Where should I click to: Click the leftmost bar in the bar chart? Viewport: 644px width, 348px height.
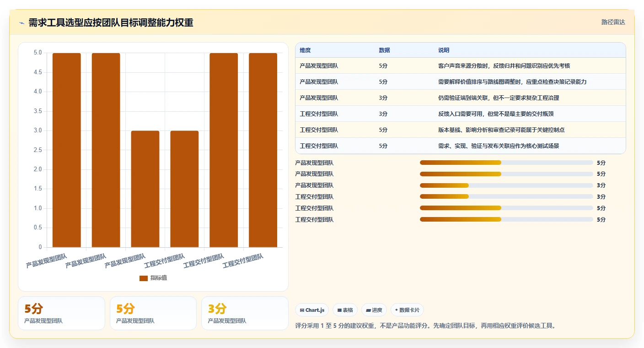click(67, 150)
